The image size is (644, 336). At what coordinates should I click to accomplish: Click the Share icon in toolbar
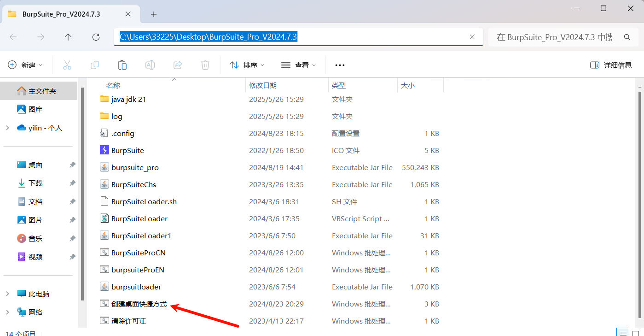coord(178,65)
